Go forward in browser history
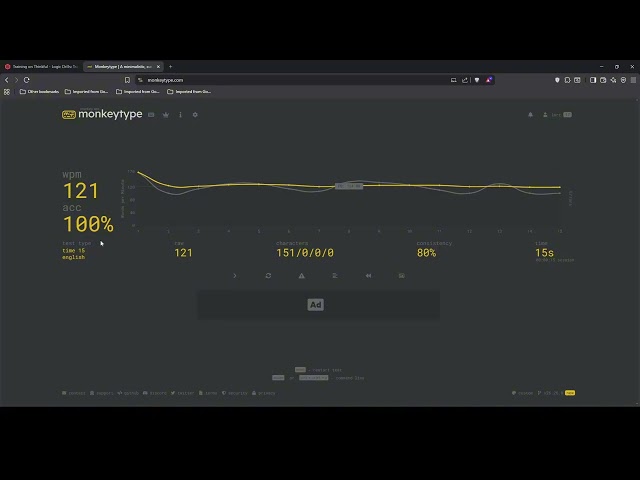The image size is (640, 480). (16, 80)
